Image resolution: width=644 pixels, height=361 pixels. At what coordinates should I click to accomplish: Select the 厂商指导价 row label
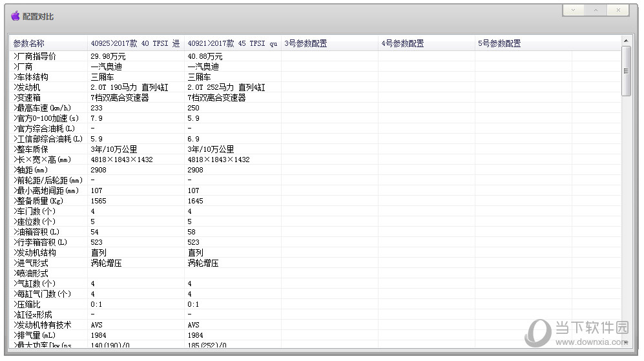pos(34,56)
